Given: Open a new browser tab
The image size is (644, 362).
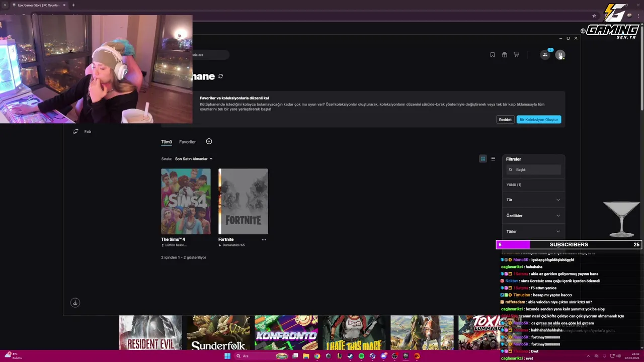Looking at the screenshot, I should pyautogui.click(x=73, y=5).
